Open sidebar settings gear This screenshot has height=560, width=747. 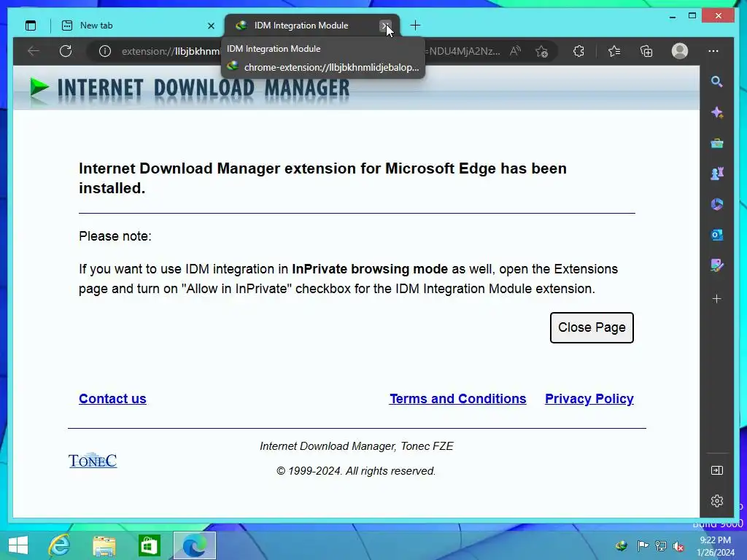pyautogui.click(x=717, y=501)
